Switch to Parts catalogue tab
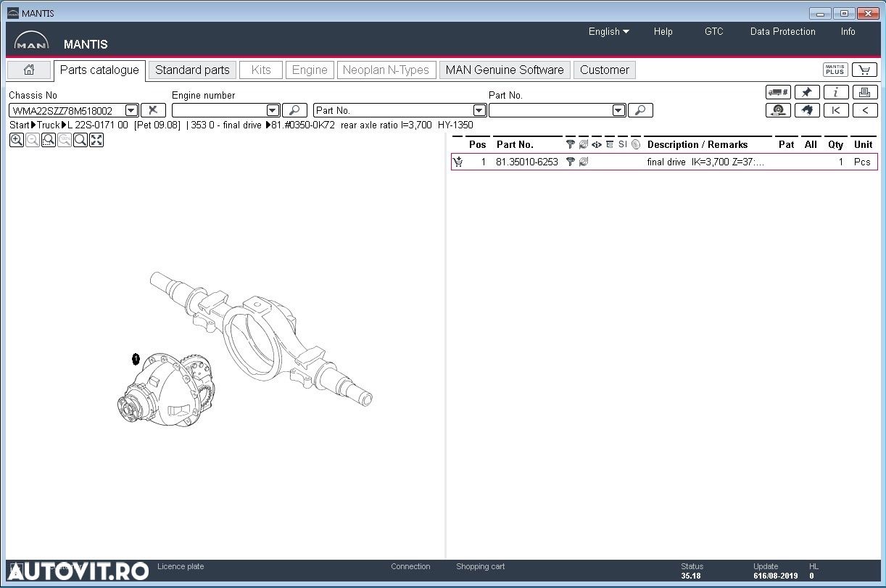This screenshot has height=588, width=886. click(x=99, y=70)
